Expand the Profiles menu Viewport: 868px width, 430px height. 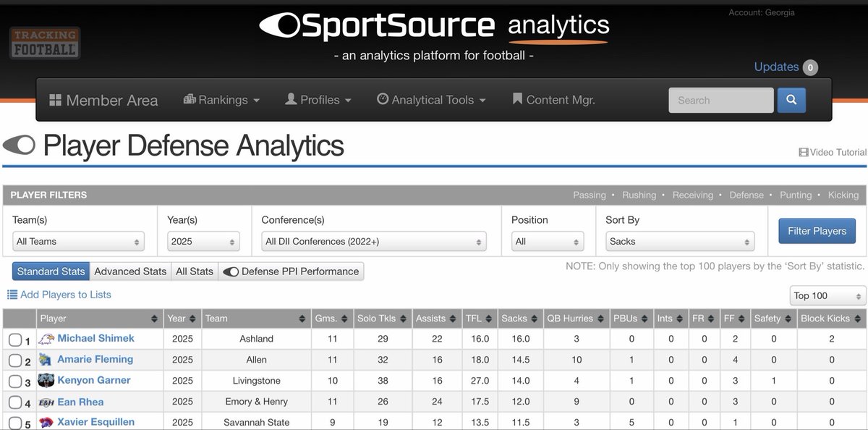click(318, 100)
